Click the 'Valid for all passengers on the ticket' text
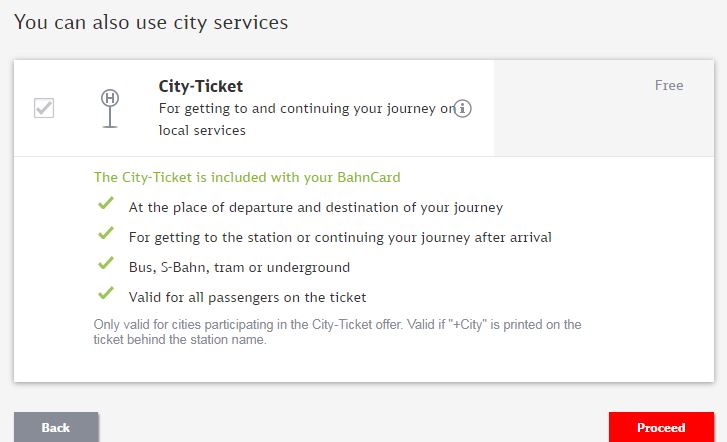The width and height of the screenshot is (727, 442). tap(248, 297)
